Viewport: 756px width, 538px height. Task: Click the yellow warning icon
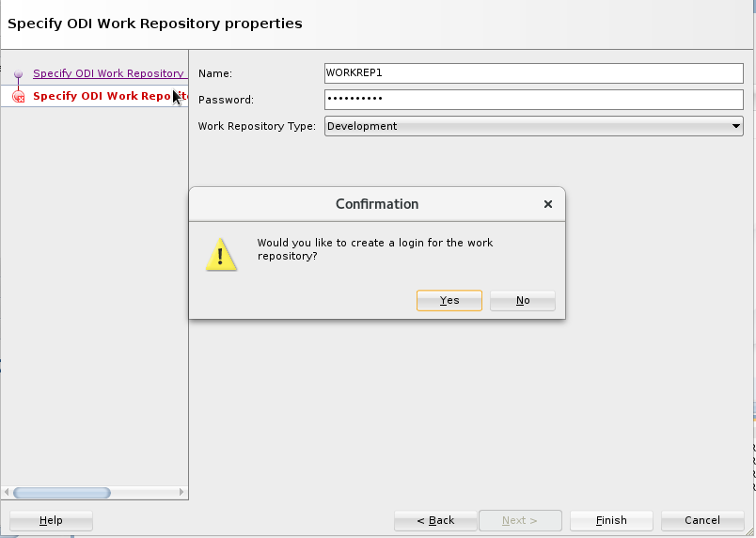(221, 255)
